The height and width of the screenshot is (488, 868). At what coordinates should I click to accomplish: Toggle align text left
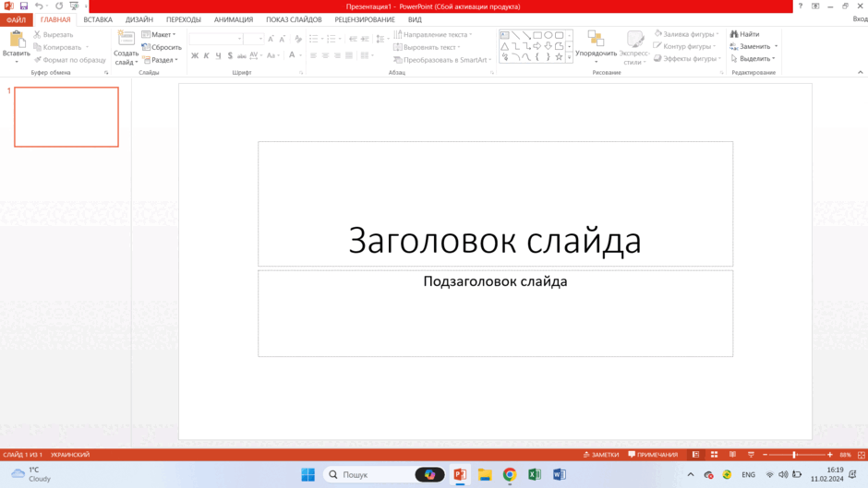pyautogui.click(x=313, y=55)
